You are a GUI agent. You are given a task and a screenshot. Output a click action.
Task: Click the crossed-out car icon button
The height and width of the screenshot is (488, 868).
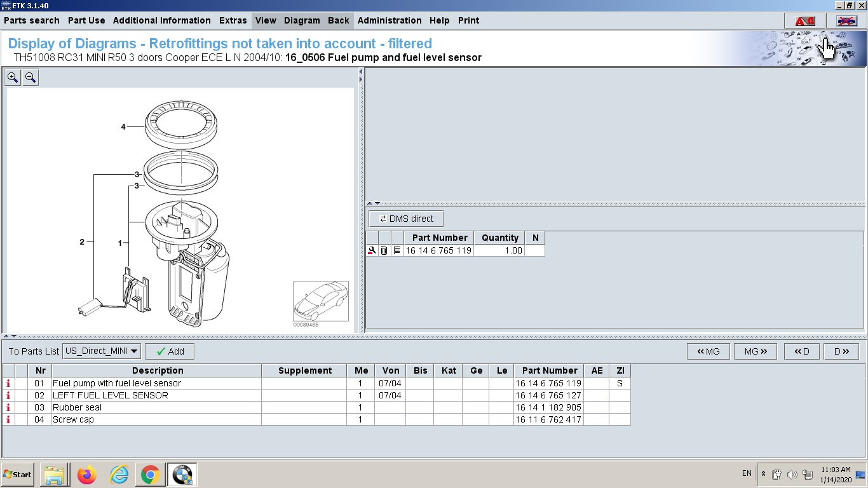[x=846, y=21]
